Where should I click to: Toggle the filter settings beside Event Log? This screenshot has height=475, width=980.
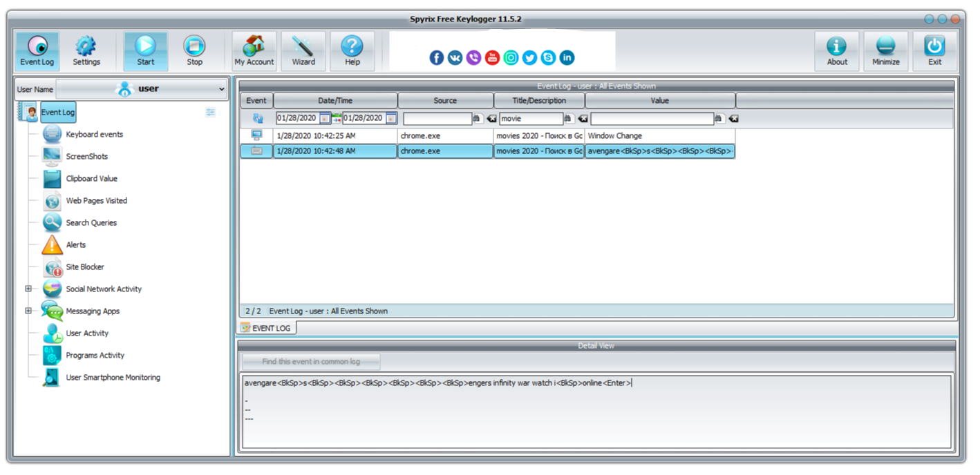pyautogui.click(x=211, y=113)
